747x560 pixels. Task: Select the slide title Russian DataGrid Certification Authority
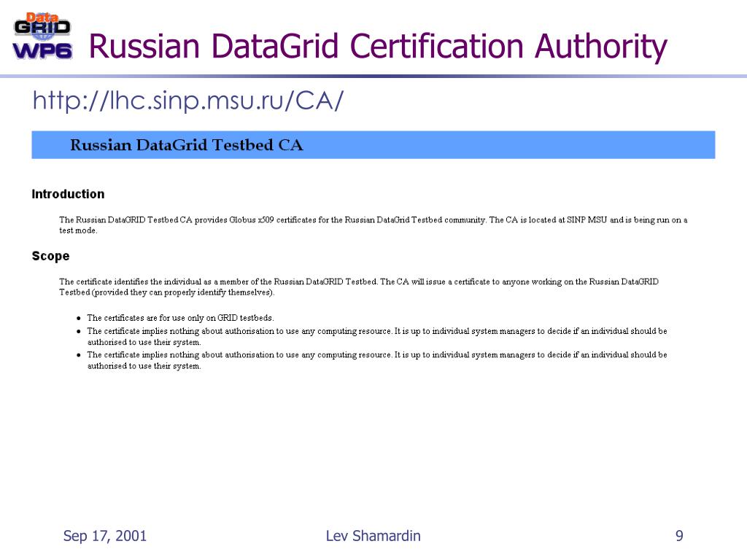[378, 46]
